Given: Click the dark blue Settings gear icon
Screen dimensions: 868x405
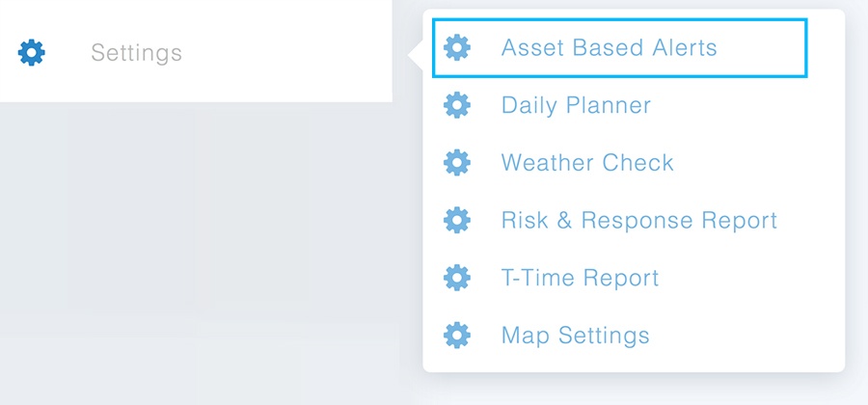Looking at the screenshot, I should 32,53.
